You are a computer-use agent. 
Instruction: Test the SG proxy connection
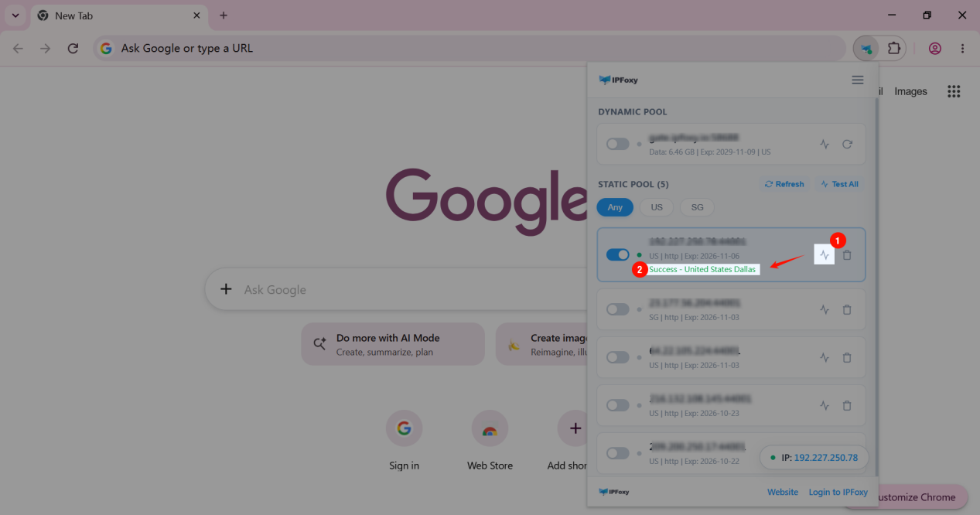(825, 309)
